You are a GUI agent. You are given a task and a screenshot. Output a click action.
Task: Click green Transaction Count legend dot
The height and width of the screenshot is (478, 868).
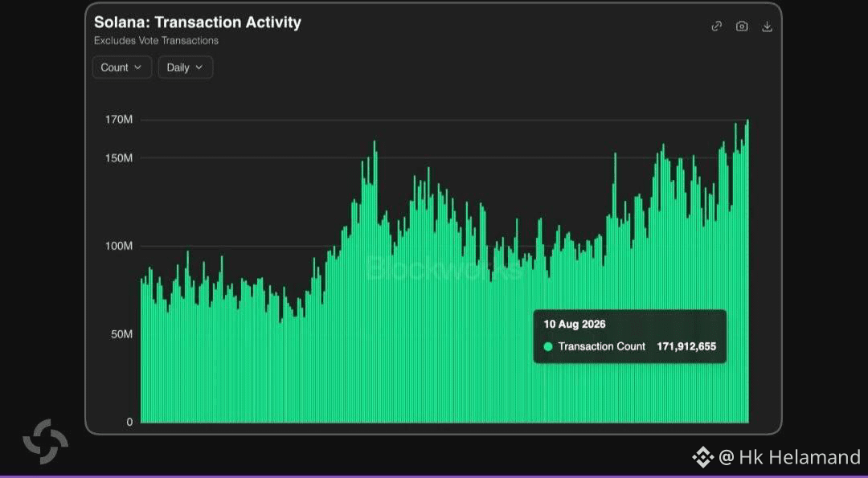coord(548,347)
